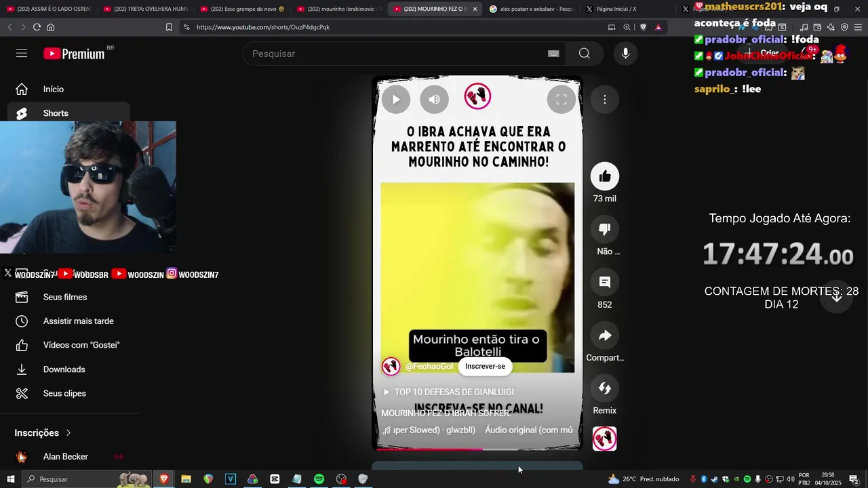Reload the page in the browser
Screen dimensions: 868x488
pos(37,27)
